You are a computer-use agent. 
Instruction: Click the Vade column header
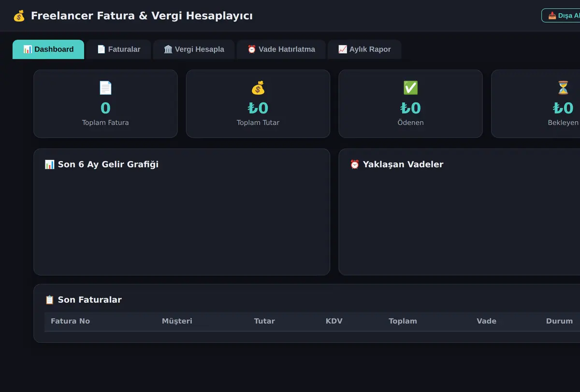(x=486, y=321)
